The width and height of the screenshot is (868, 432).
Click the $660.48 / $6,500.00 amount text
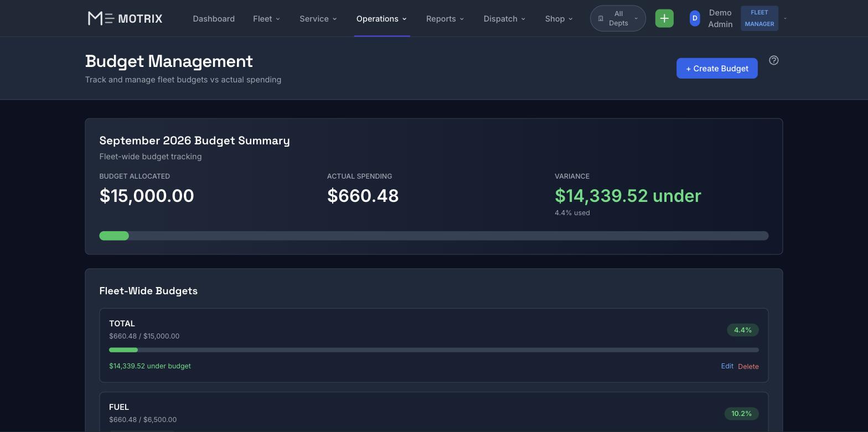143,420
